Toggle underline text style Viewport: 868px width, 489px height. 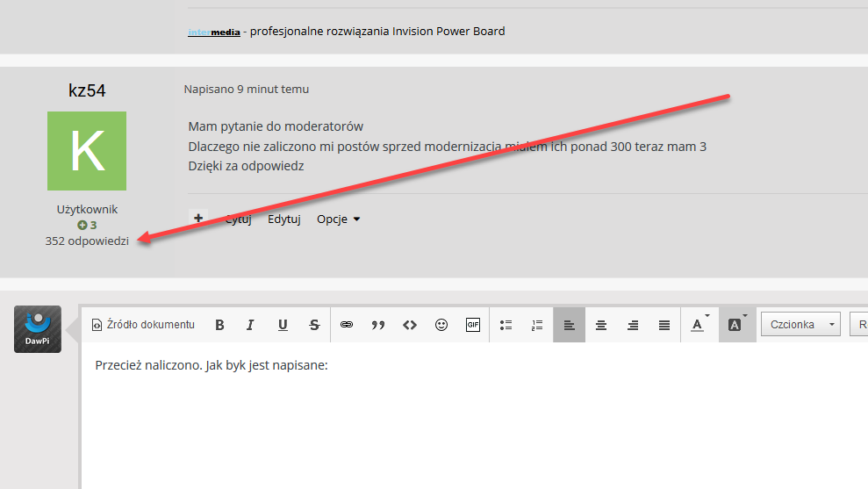pos(283,325)
